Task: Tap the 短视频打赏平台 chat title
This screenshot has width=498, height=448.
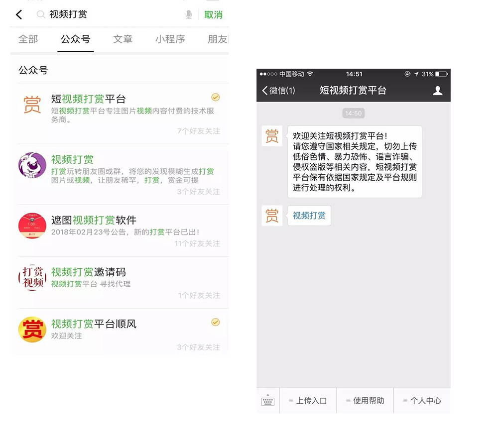Action: point(353,90)
